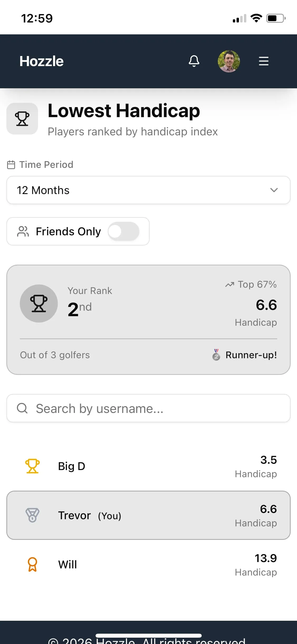Tap the Runner-up medal badge
297x644 pixels.
[216, 355]
